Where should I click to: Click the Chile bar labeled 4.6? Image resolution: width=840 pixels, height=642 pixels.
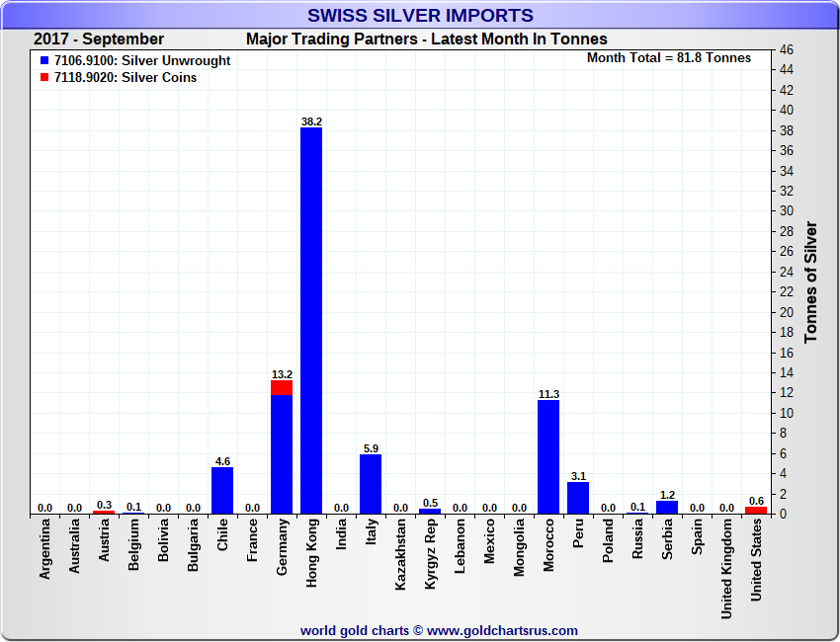[222, 490]
